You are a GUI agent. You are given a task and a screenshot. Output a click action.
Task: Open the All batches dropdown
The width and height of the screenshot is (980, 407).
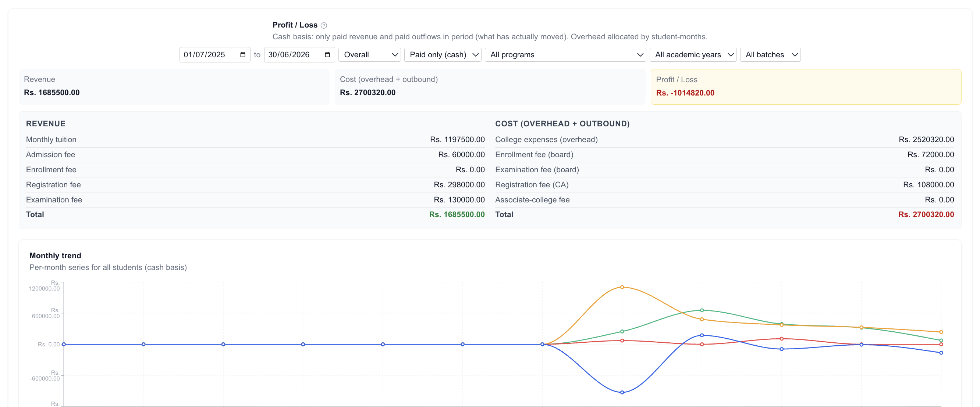pos(770,55)
